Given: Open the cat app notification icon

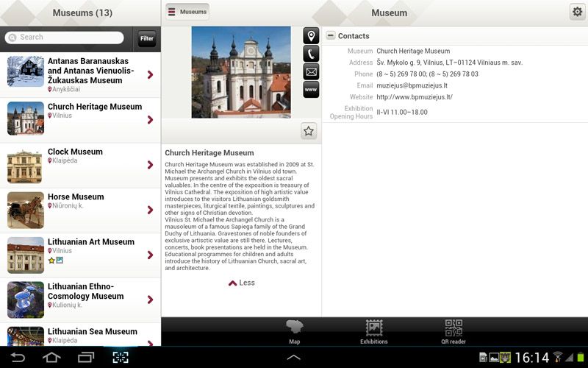Looking at the screenshot, I should 506,358.
